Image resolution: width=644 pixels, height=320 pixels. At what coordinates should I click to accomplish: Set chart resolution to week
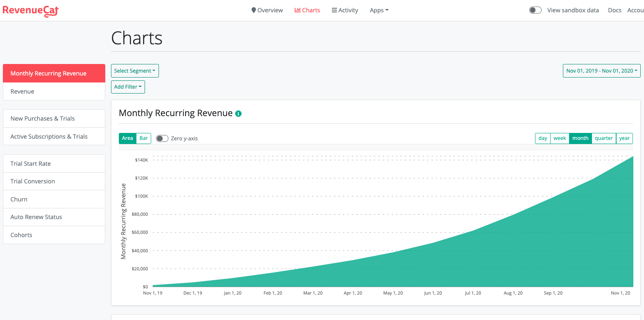point(560,138)
